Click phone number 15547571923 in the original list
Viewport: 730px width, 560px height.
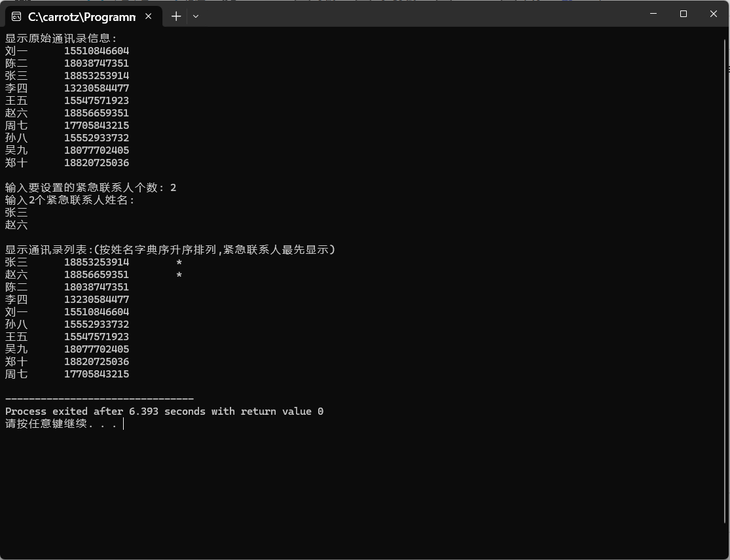pos(96,101)
